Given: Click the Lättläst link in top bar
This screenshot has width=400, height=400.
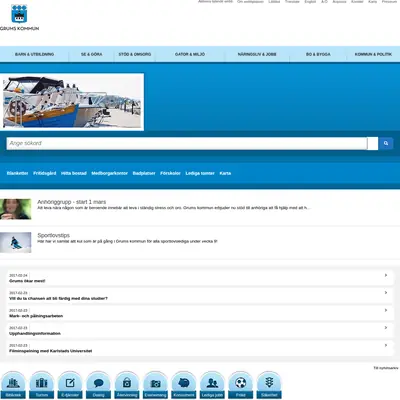Looking at the screenshot, I should (x=274, y=2).
